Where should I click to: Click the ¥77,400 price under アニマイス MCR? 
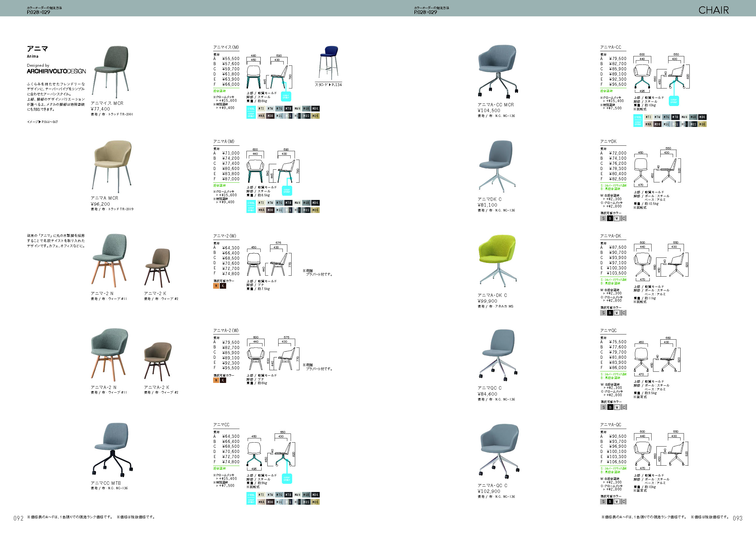point(101,109)
